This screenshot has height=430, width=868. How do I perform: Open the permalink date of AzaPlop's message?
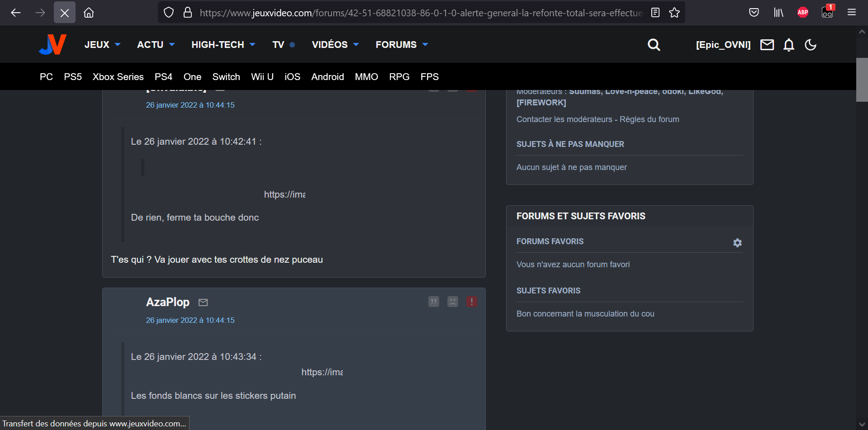(190, 320)
